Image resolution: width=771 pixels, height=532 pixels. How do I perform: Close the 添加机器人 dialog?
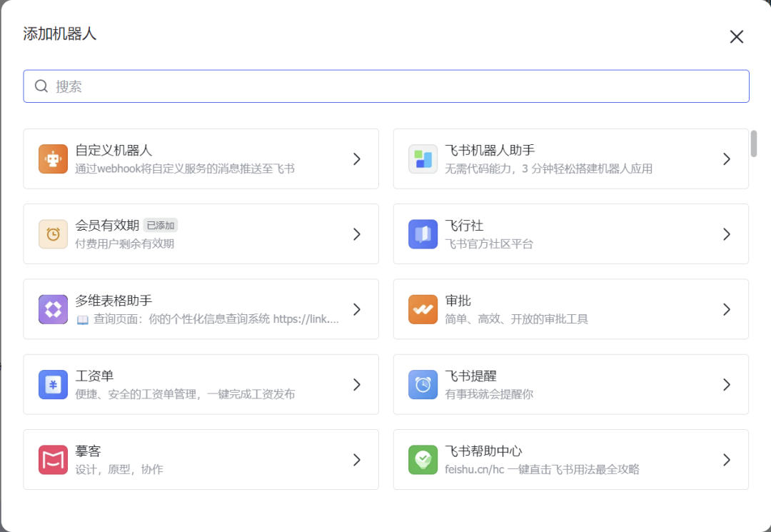[x=736, y=36]
